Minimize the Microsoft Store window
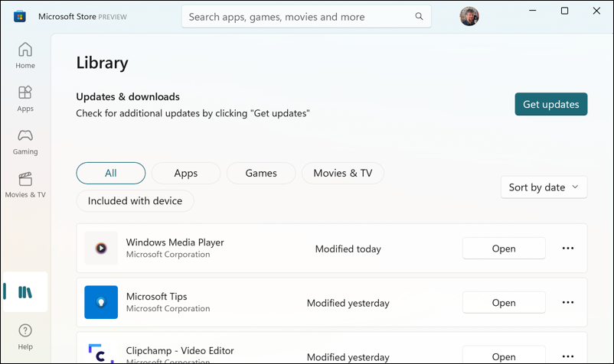Screen dimensions: 614x364 coord(533,11)
